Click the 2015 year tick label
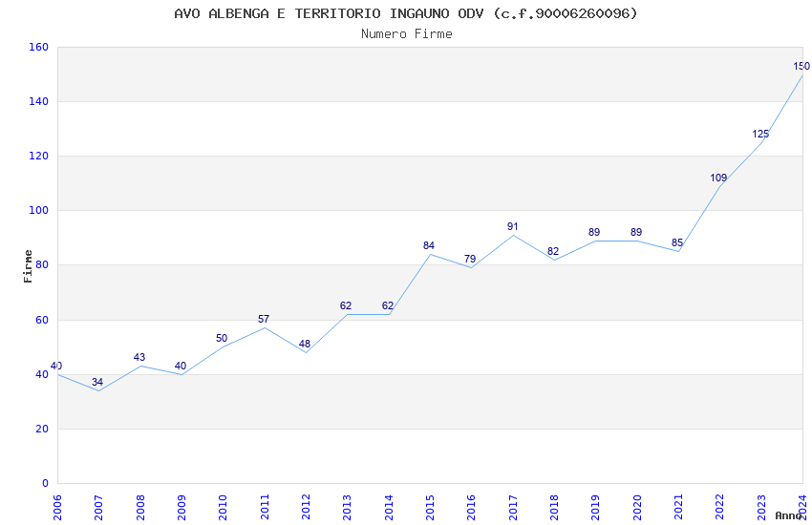 pyautogui.click(x=430, y=508)
